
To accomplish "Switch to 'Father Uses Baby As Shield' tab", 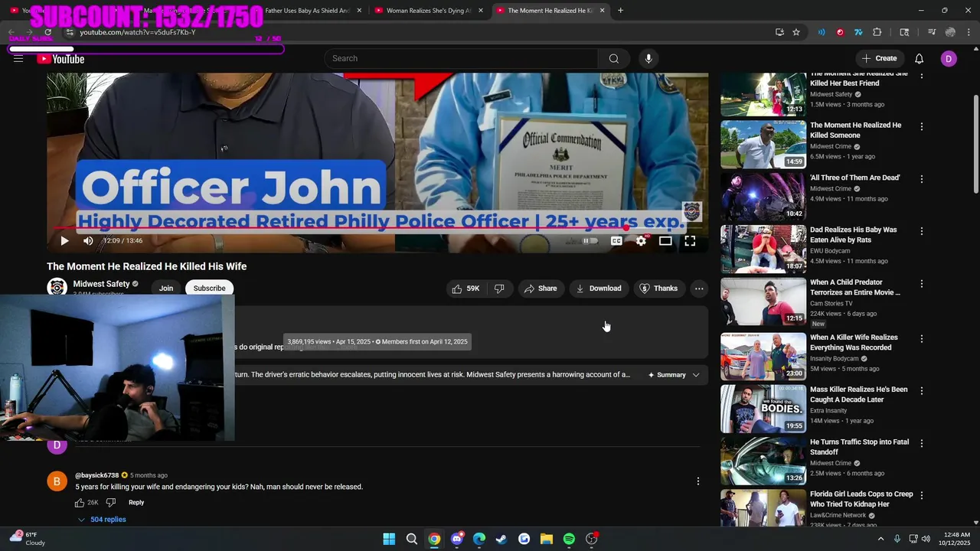I will pyautogui.click(x=306, y=11).
